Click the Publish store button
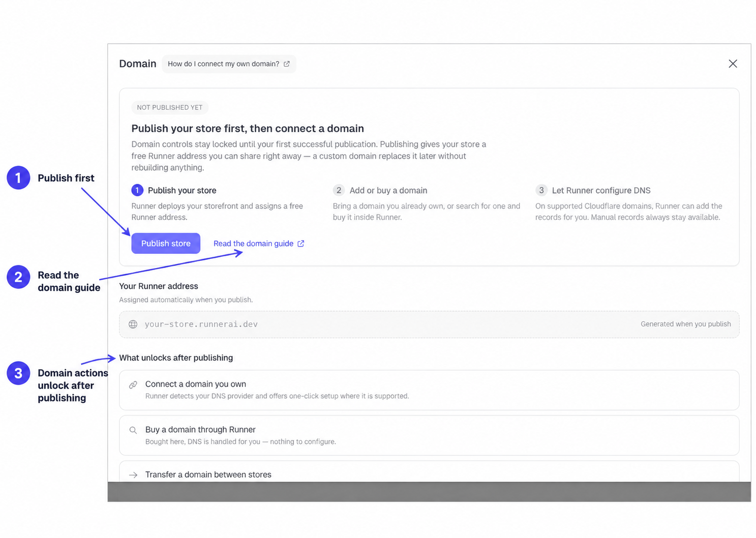This screenshot has width=756, height=538. tap(166, 243)
